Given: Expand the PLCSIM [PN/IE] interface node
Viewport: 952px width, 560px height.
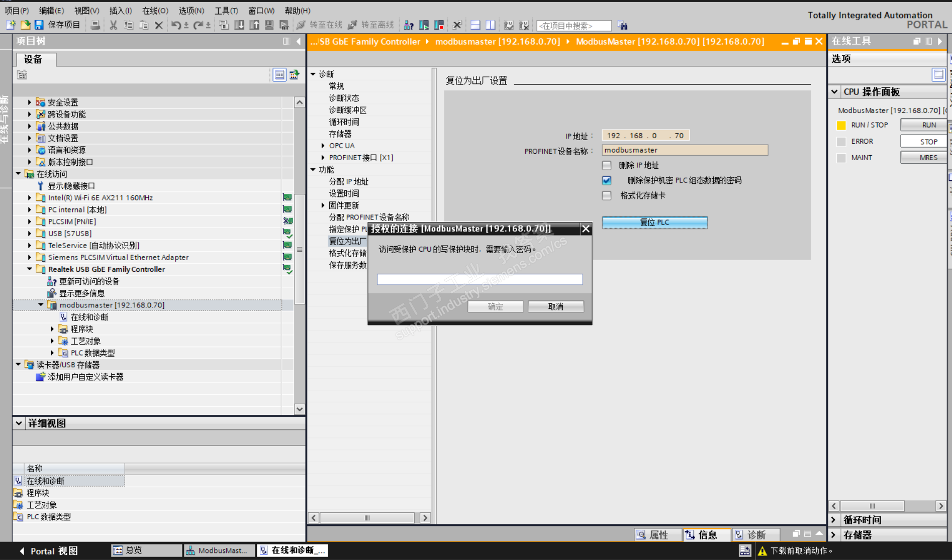Looking at the screenshot, I should coord(30,221).
